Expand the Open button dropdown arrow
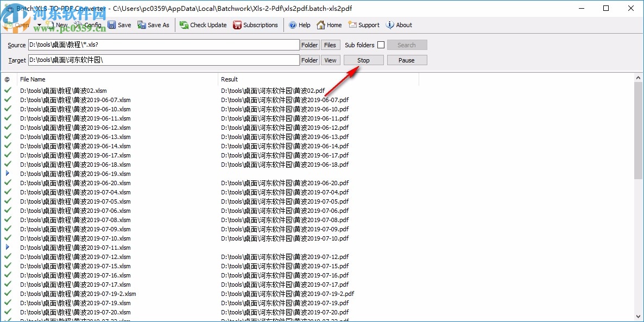This screenshot has width=644, height=322. tap(38, 25)
